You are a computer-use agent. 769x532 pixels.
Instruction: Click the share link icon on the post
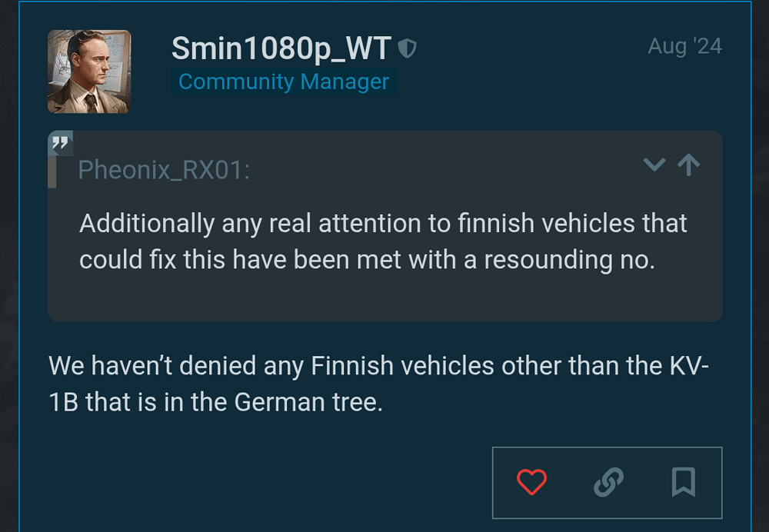click(x=607, y=482)
